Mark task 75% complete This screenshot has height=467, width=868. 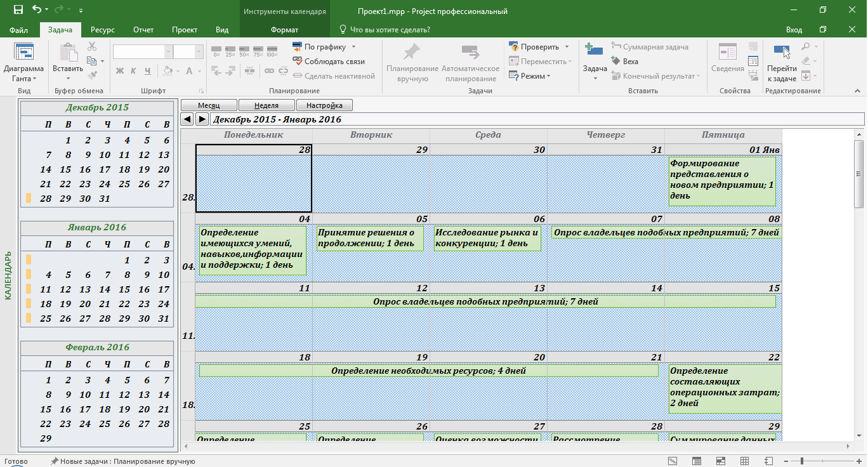258,51
